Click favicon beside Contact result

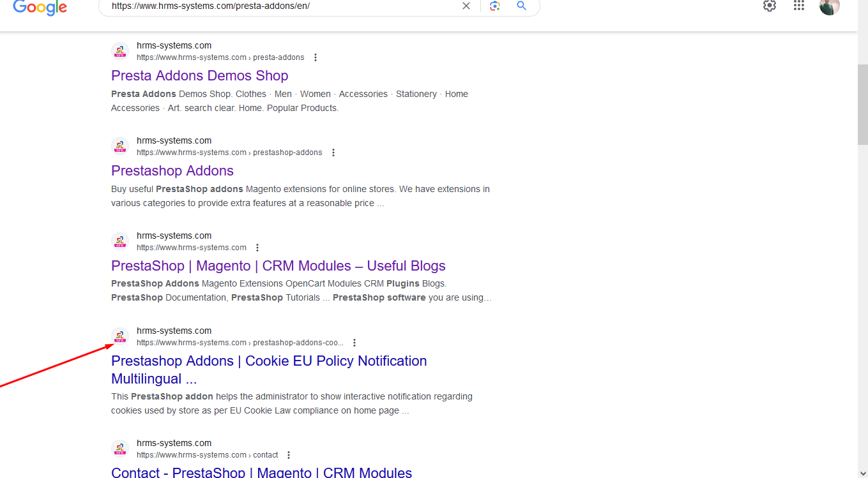coord(120,449)
